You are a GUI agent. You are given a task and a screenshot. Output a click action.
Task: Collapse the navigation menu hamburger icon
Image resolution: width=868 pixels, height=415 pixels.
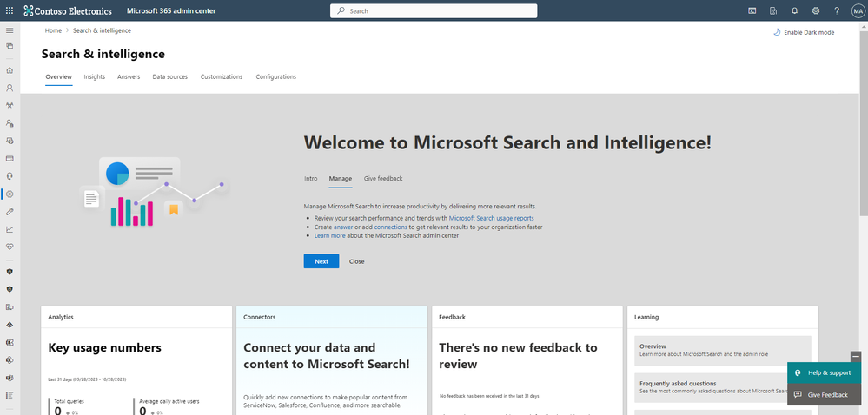(10, 30)
